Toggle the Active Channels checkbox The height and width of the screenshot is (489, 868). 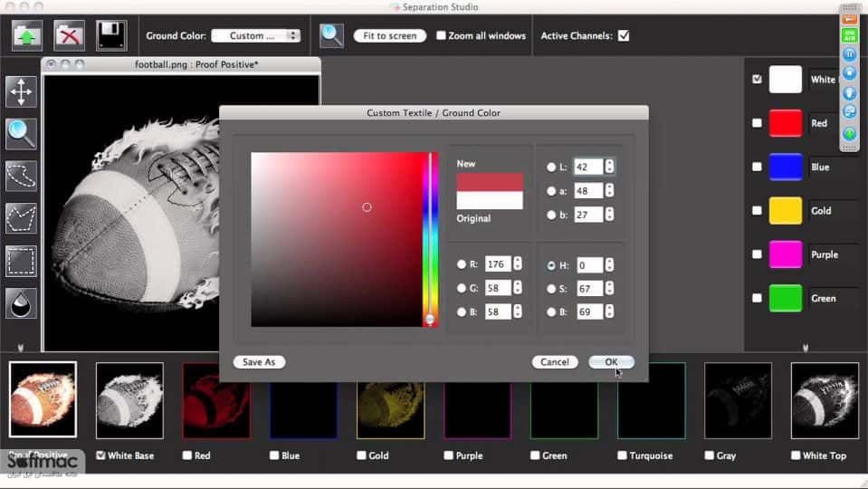click(624, 36)
